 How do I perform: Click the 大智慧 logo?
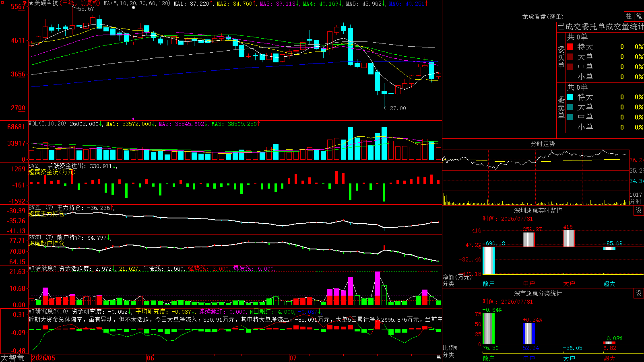point(12,358)
